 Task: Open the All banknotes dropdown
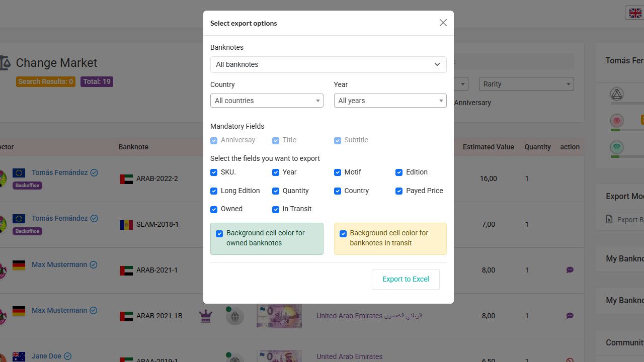pyautogui.click(x=328, y=64)
